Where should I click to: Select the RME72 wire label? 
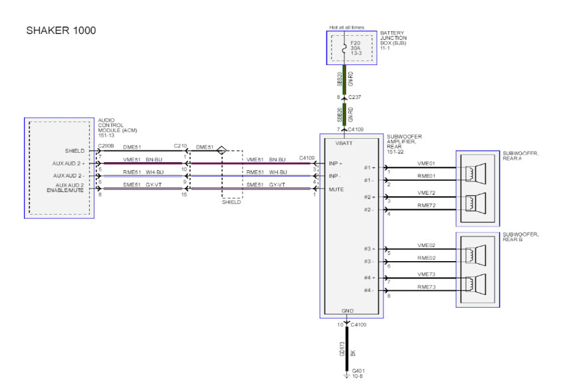(x=426, y=205)
